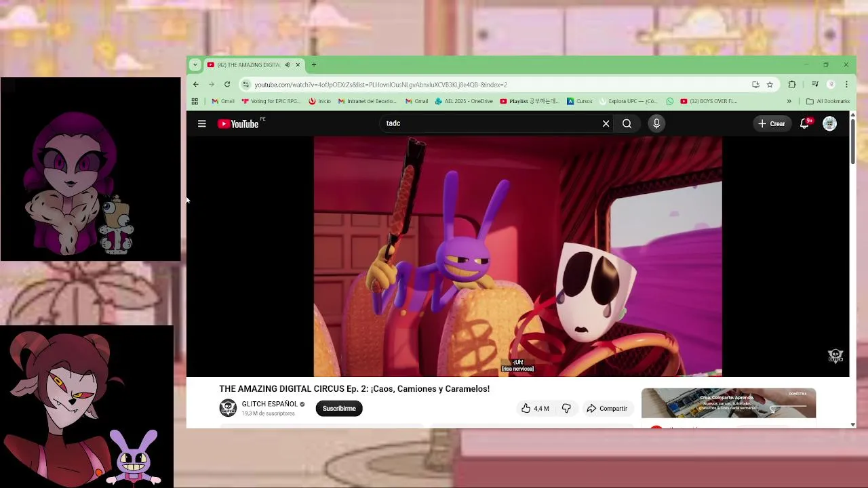Subscribe with the Suscribirme button
This screenshot has height=488, width=868.
(x=339, y=408)
